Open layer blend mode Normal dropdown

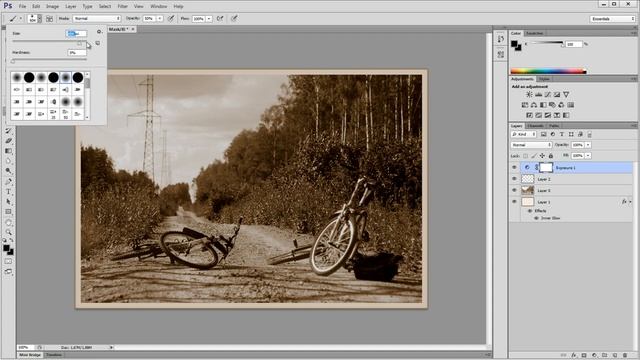pyautogui.click(x=531, y=145)
